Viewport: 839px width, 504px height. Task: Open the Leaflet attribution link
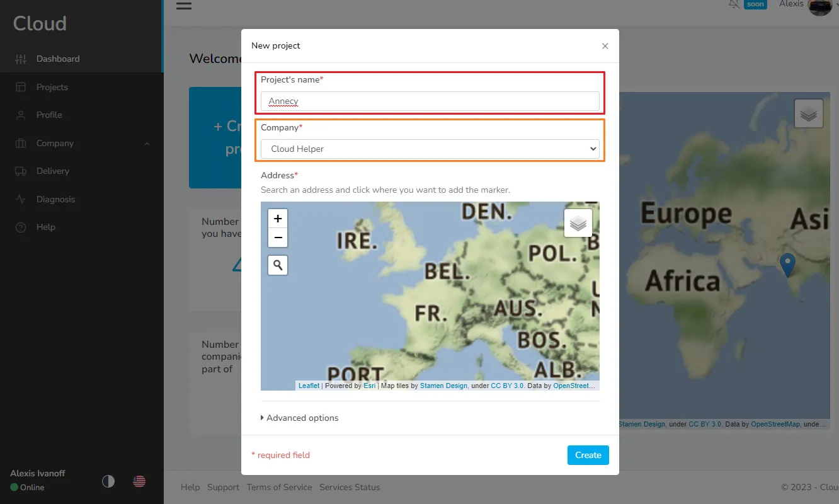tap(309, 386)
